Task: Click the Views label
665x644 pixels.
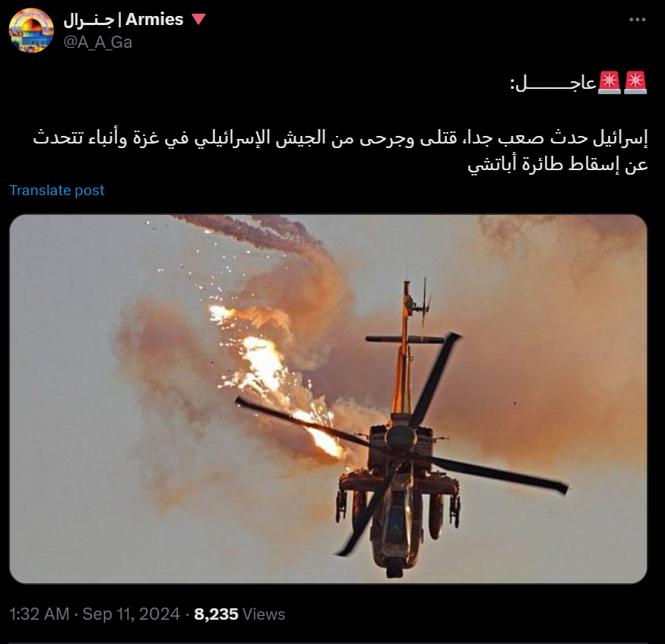Action: (264, 614)
